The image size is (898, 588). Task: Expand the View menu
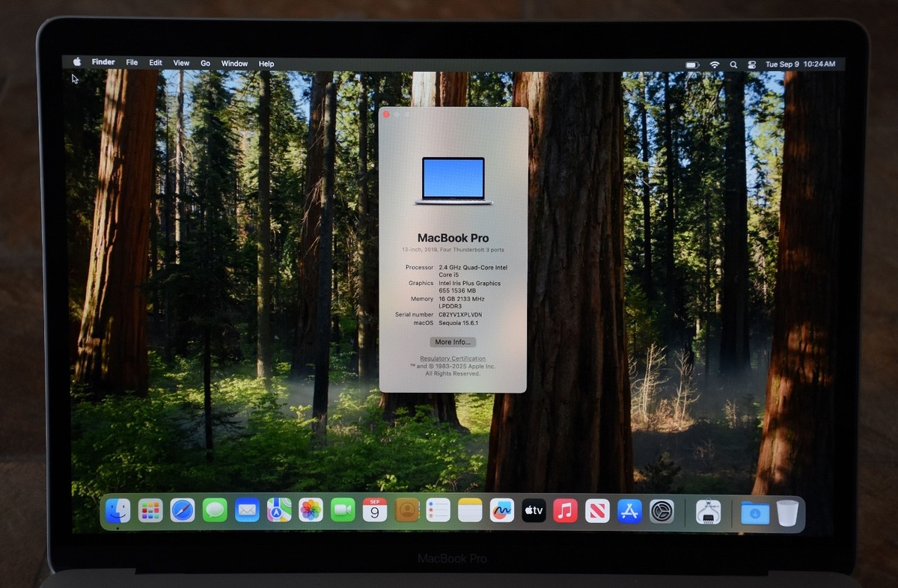click(x=181, y=64)
